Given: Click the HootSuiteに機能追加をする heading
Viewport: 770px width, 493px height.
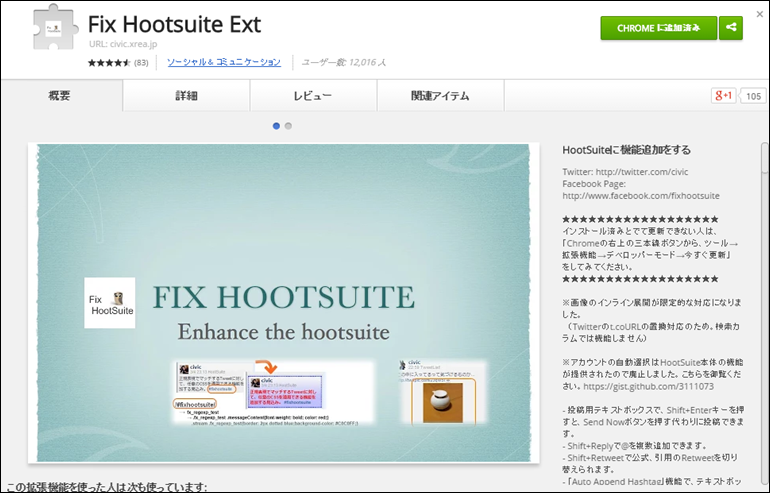Looking at the screenshot, I should click(x=627, y=150).
